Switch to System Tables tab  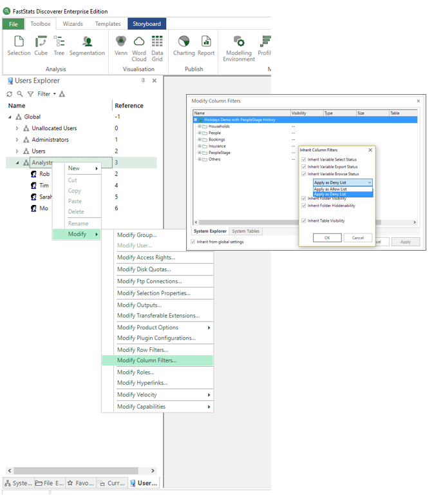click(x=246, y=231)
